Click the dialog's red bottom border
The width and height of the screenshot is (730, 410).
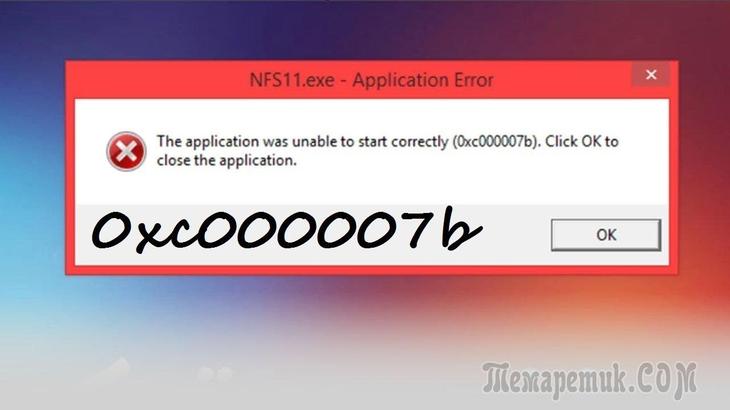point(372,270)
